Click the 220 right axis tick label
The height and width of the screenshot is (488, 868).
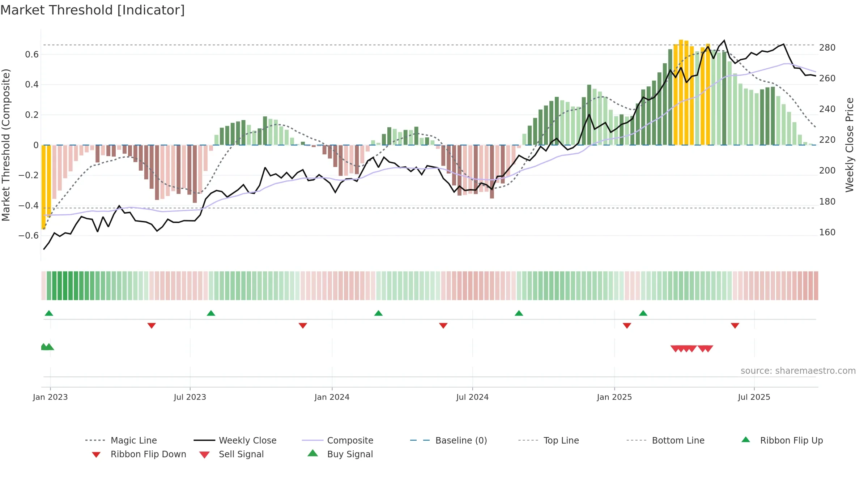[827, 140]
